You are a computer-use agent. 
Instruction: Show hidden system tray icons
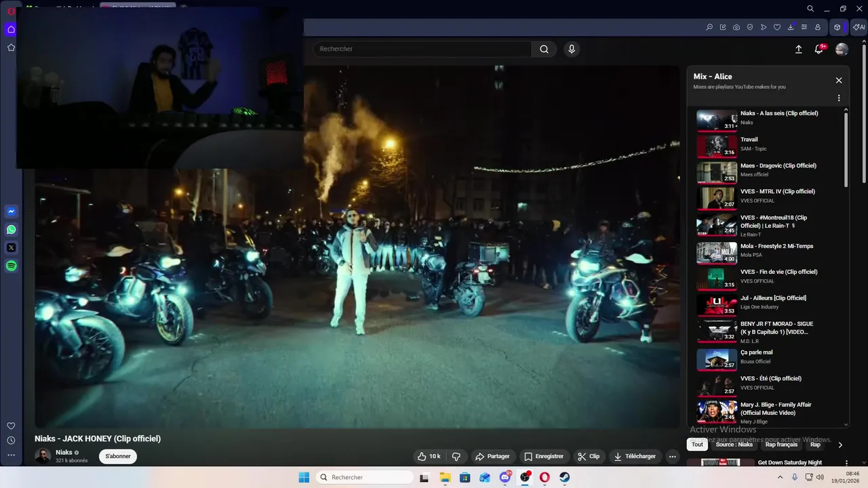[780, 477]
